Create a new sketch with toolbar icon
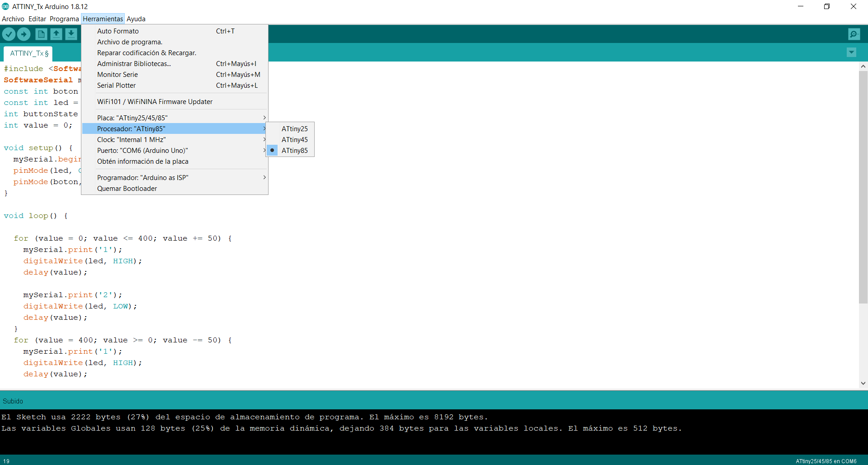The image size is (868, 465). tap(41, 34)
